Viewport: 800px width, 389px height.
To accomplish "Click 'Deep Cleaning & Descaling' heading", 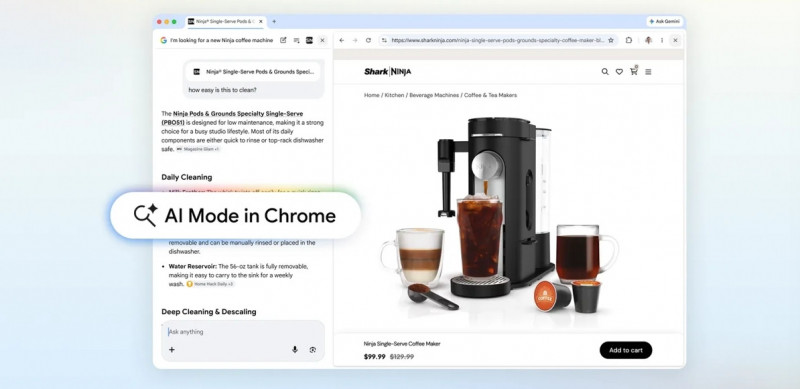I will 209,311.
